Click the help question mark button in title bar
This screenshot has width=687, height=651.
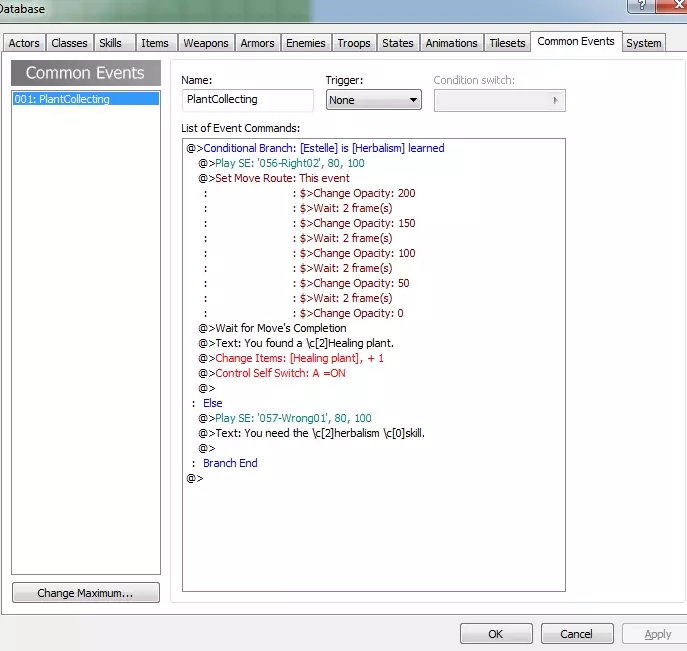pos(641,5)
